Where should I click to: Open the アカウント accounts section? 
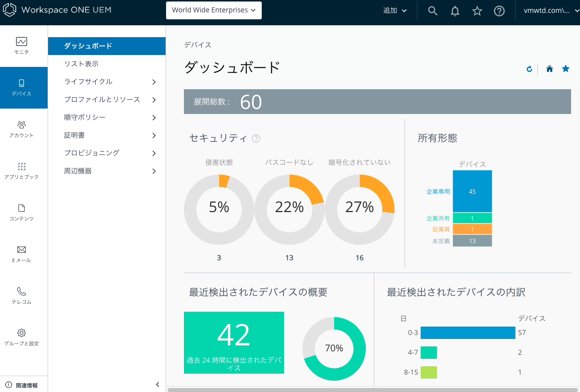coord(21,129)
